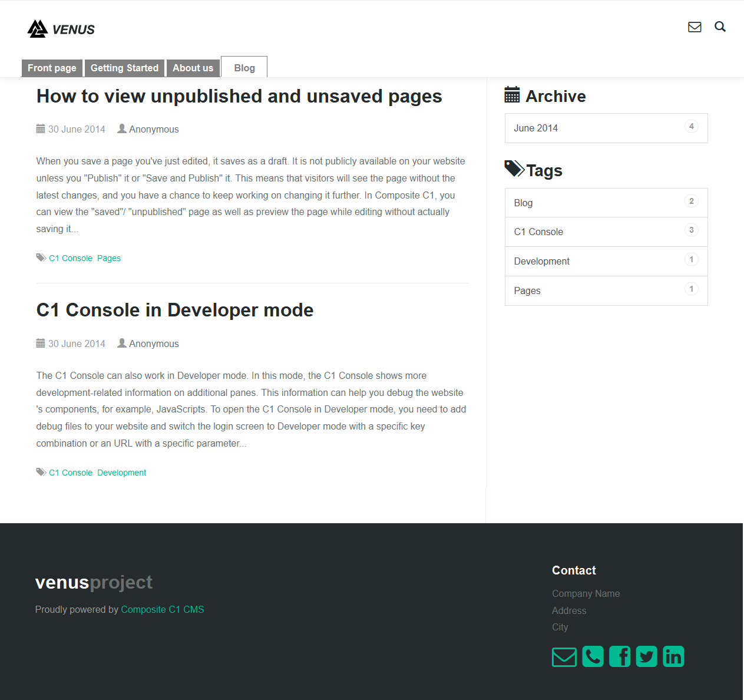Follow the Composite C1 CMS link

pos(162,609)
